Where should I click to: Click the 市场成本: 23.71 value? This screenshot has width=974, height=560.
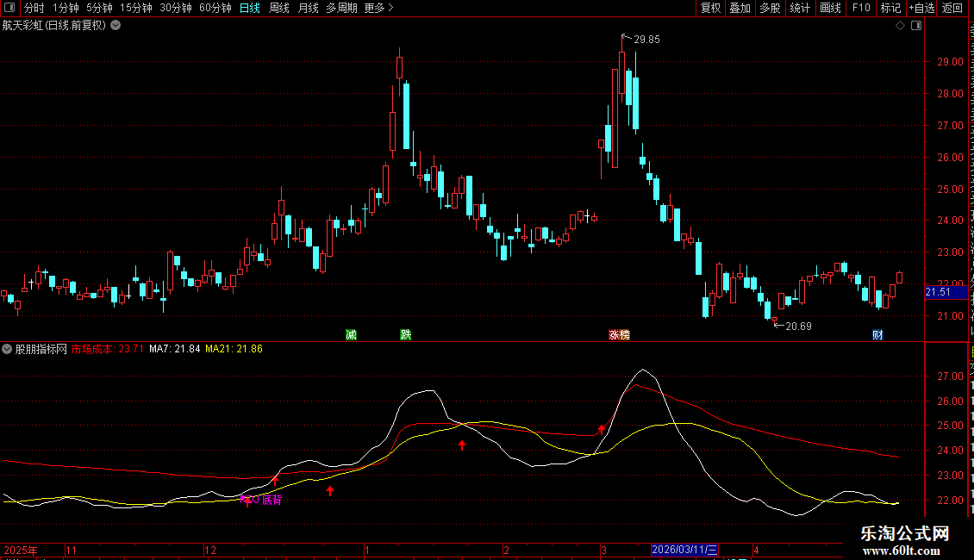tap(108, 349)
